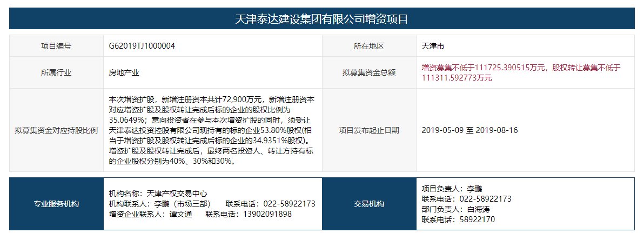
Task: Select 部门负责人：白海涛 line
Action: click(x=456, y=209)
